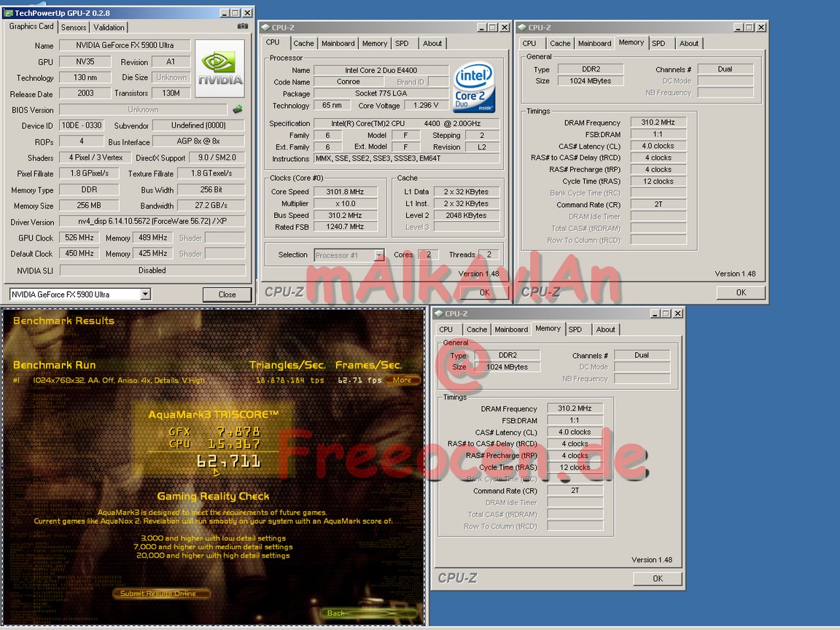The height and width of the screenshot is (630, 840).
Task: Expand the Processor #1 selection dropdown
Action: (x=378, y=255)
